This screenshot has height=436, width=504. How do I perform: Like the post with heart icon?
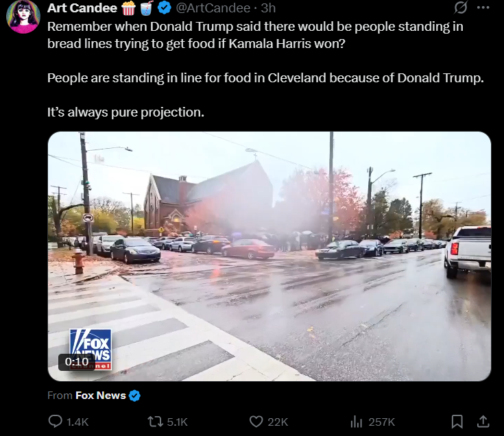pyautogui.click(x=256, y=422)
